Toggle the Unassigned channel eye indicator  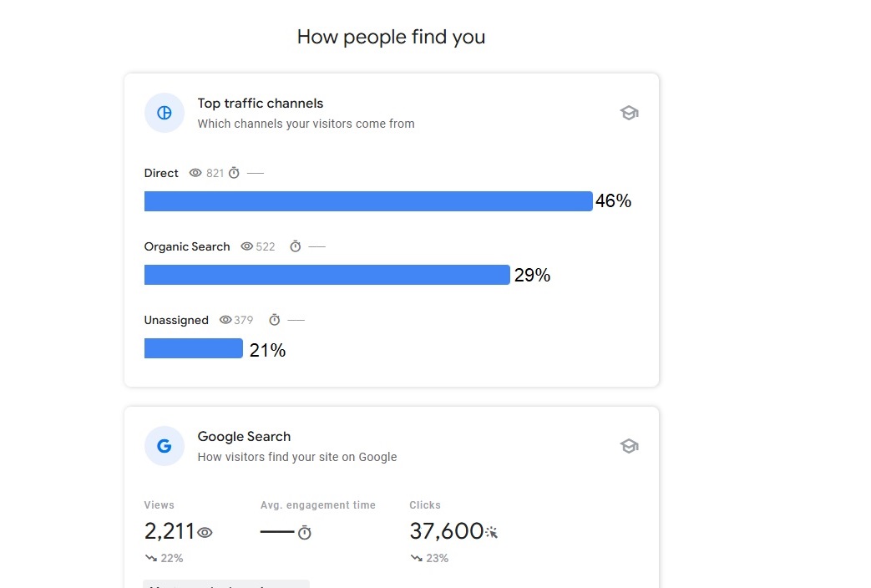(x=225, y=320)
